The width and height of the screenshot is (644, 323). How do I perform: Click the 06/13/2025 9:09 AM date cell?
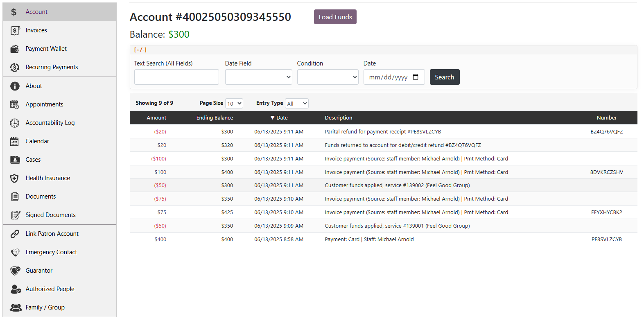[279, 226]
